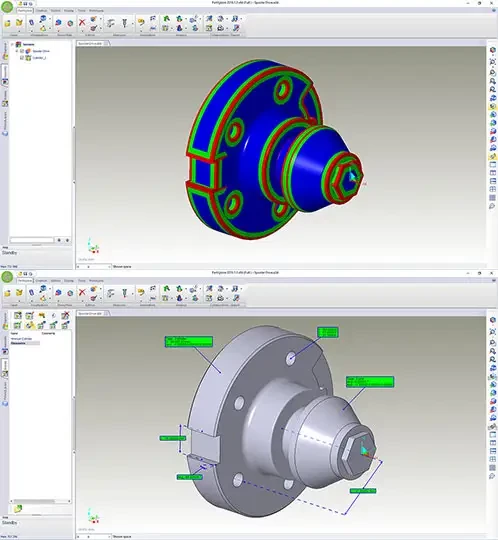Click 'Standby' status text in lower window

[9, 523]
